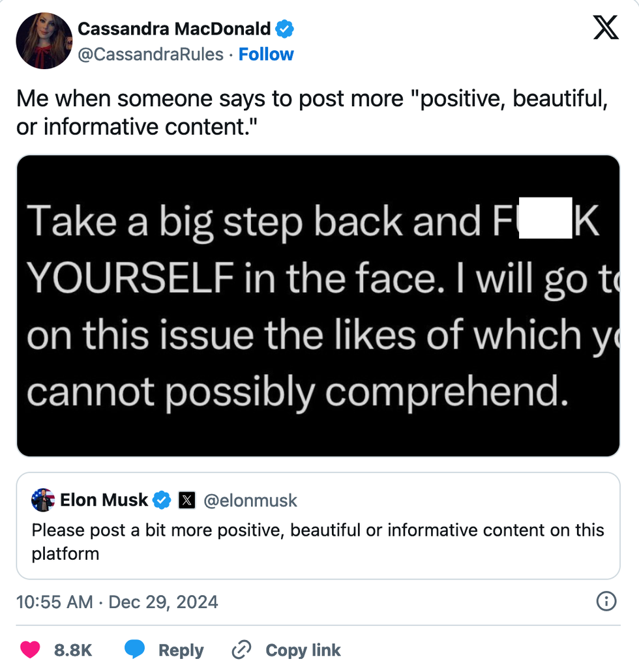This screenshot has height=672, width=639.
Task: Click Elon Musk's blue verified checkmark
Action: click(162, 501)
